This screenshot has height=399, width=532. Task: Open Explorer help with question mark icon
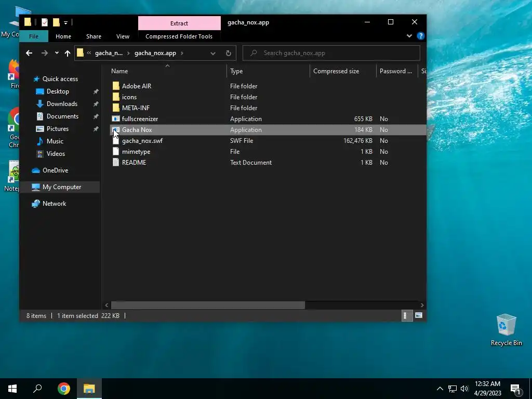coord(421,36)
